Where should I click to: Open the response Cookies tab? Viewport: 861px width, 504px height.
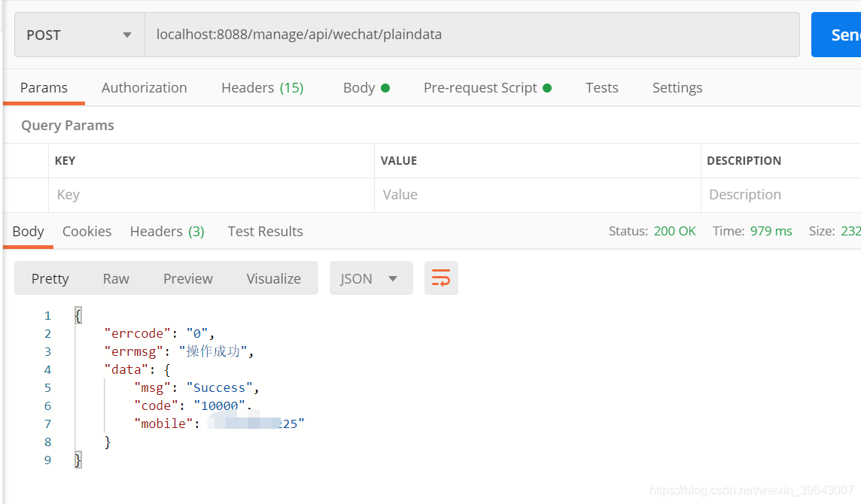coord(87,232)
